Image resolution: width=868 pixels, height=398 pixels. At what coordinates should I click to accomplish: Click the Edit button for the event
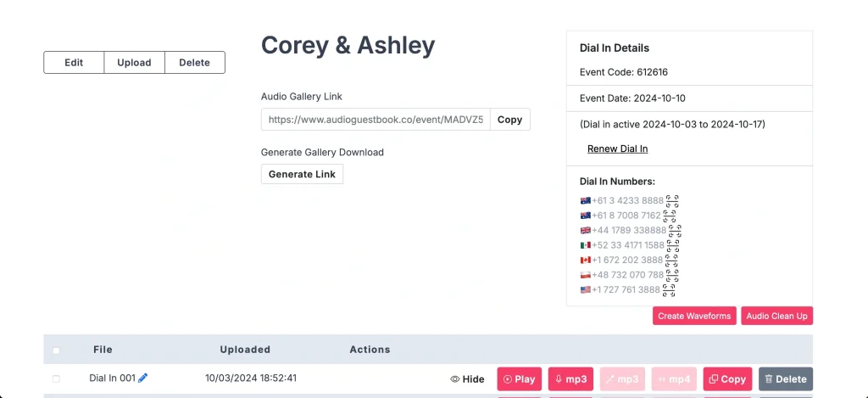74,63
